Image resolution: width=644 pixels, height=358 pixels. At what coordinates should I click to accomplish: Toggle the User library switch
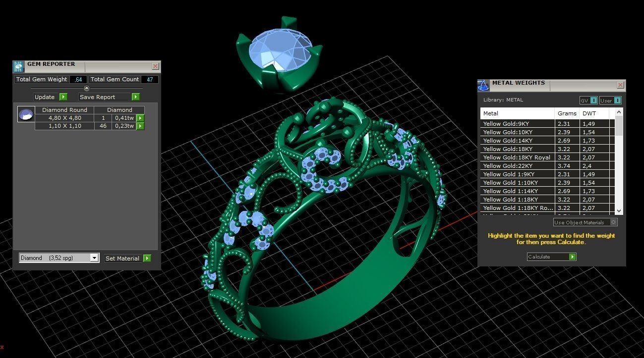[610, 101]
